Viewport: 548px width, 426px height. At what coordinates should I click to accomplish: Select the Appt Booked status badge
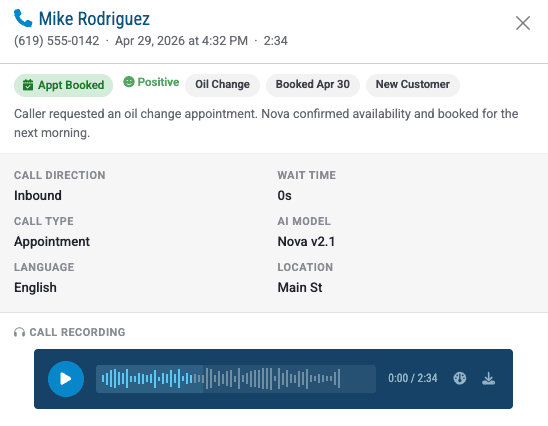63,85
